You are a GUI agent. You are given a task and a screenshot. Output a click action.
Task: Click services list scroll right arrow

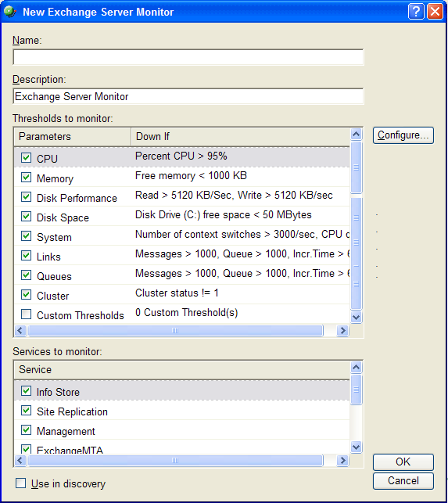tap(342, 460)
